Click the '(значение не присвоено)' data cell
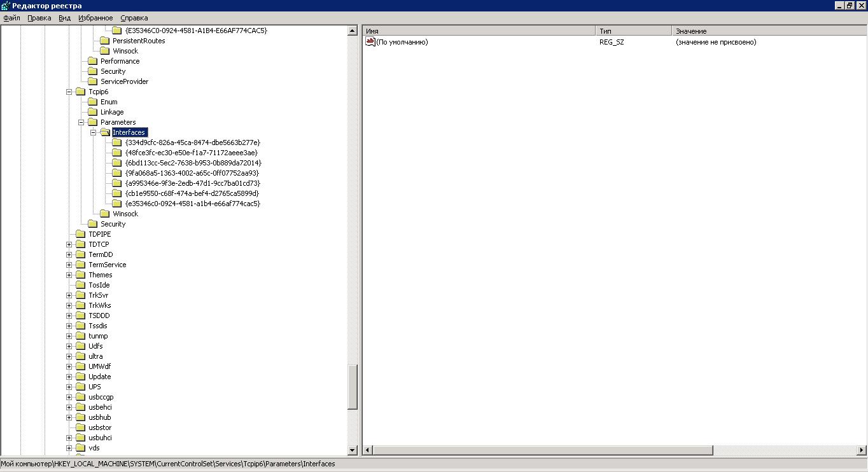Viewport: 868px width, 472px height. [716, 42]
